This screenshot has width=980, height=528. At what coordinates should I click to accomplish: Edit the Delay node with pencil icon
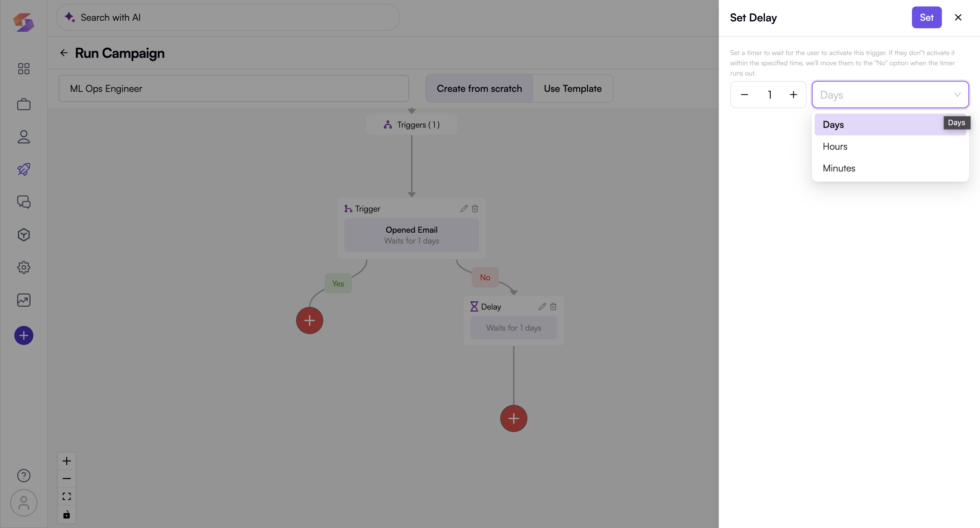542,307
